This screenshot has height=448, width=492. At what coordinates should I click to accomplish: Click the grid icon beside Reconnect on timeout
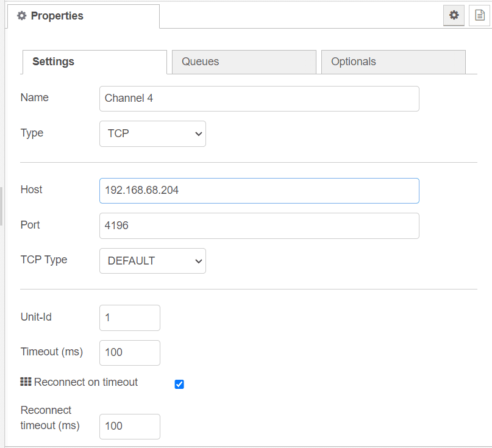coord(25,382)
